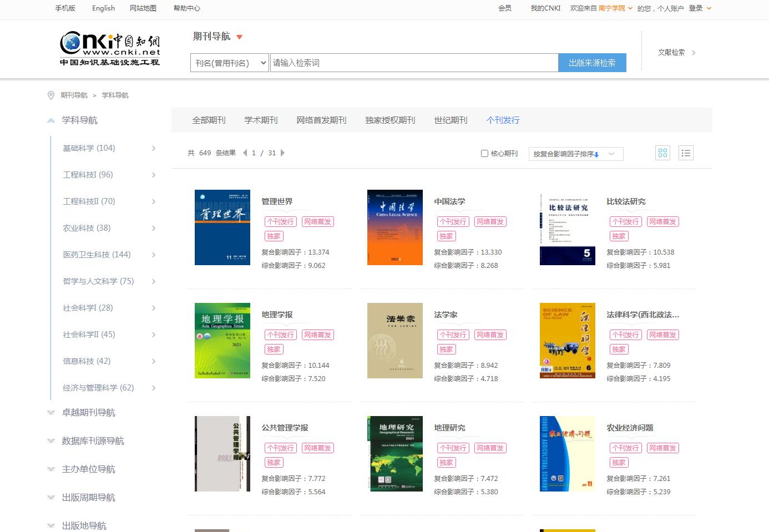The width and height of the screenshot is (769, 532).
Task: Open the 按复合影响因子排序 sort dropdown
Action: coord(575,154)
